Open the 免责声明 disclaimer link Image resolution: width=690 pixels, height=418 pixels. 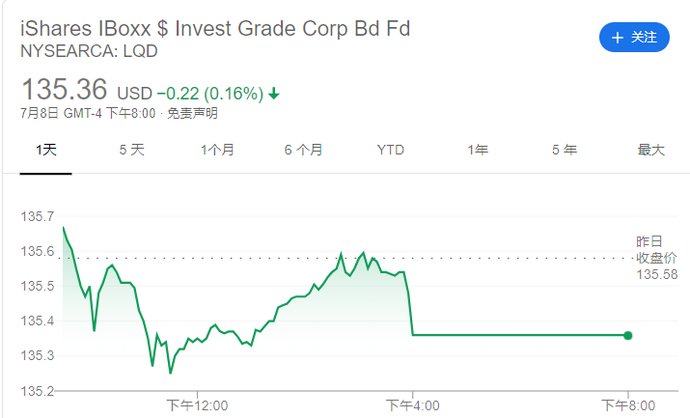(192, 113)
